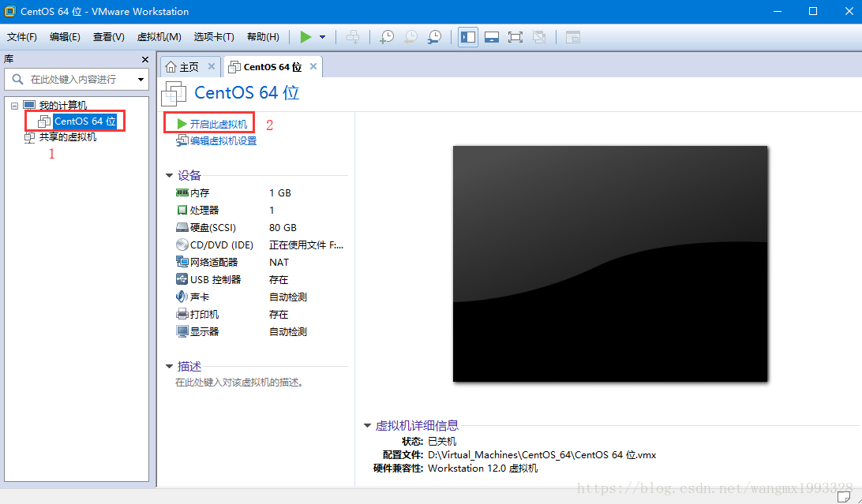Click the large CentOS VM title icon
This screenshot has height=504, width=862.
pyautogui.click(x=174, y=93)
